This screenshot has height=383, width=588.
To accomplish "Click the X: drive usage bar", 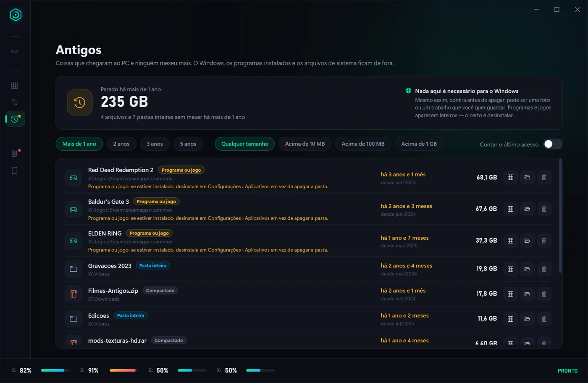I will point(260,370).
